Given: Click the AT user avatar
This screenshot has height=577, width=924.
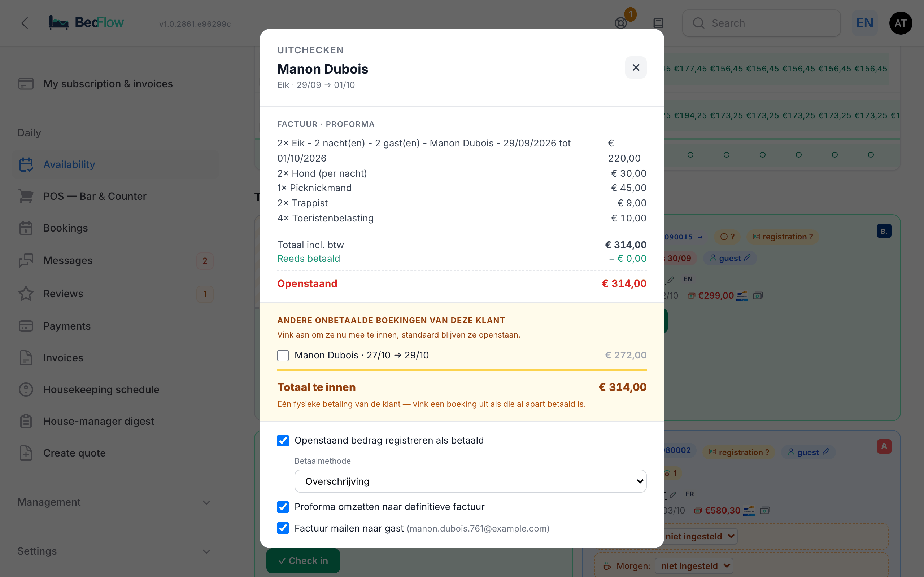Looking at the screenshot, I should point(900,23).
